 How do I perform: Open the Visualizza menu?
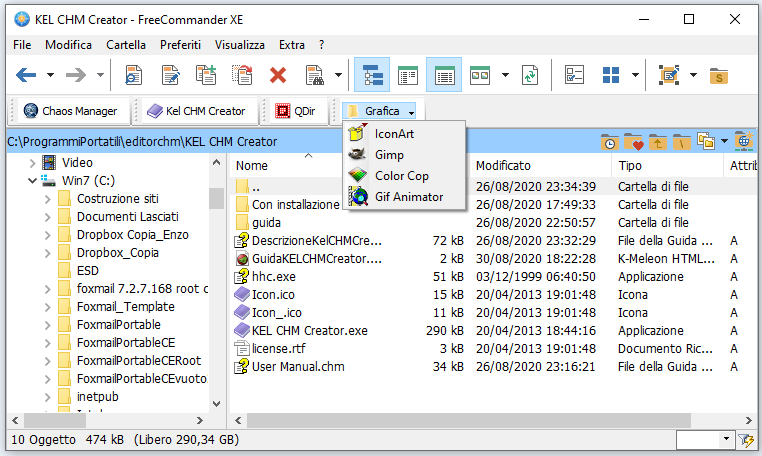coord(240,45)
